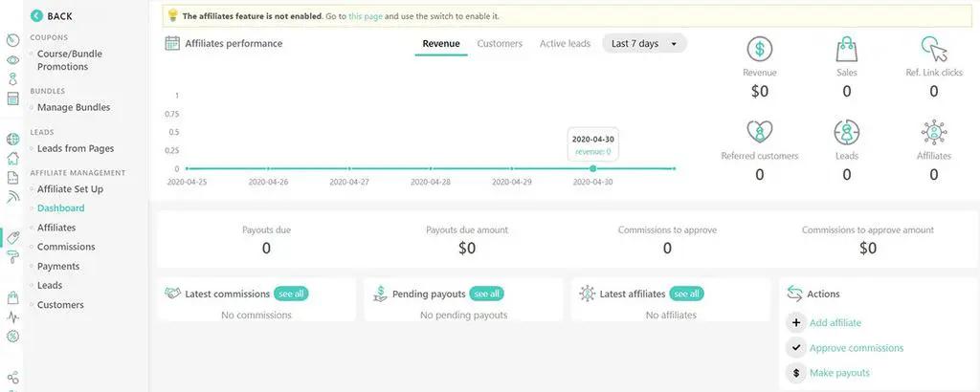
Task: Click the 'No affiliates' text
Action: click(671, 316)
